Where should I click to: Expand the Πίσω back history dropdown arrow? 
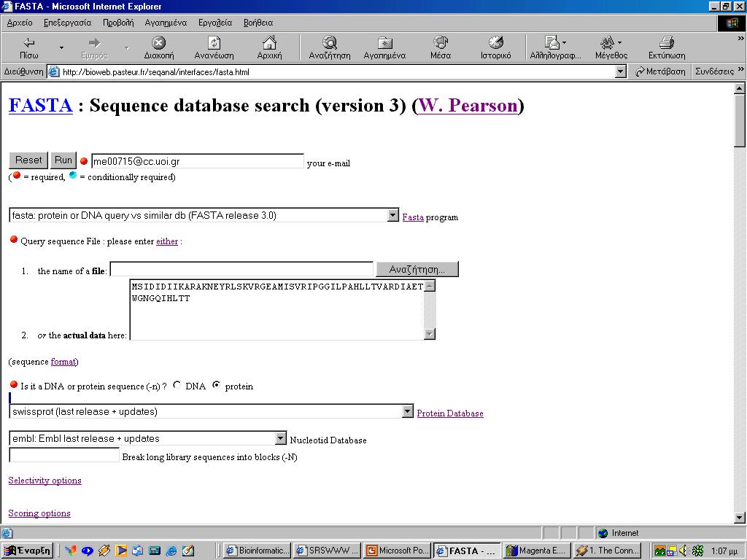click(61, 47)
